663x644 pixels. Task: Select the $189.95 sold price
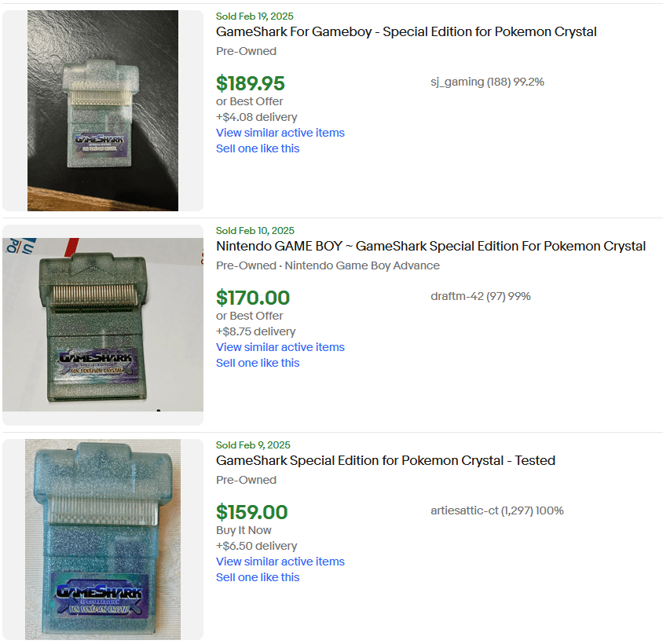251,83
